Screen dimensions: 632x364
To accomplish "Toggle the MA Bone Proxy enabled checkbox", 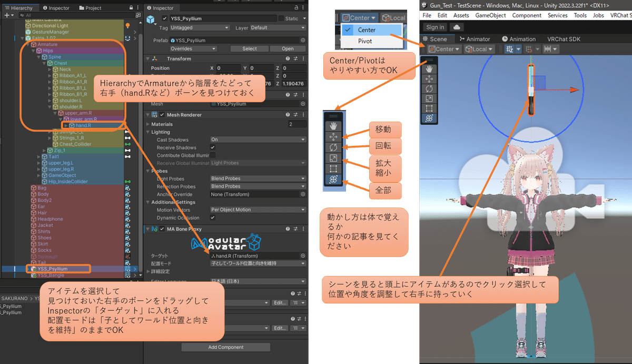I will click(162, 229).
